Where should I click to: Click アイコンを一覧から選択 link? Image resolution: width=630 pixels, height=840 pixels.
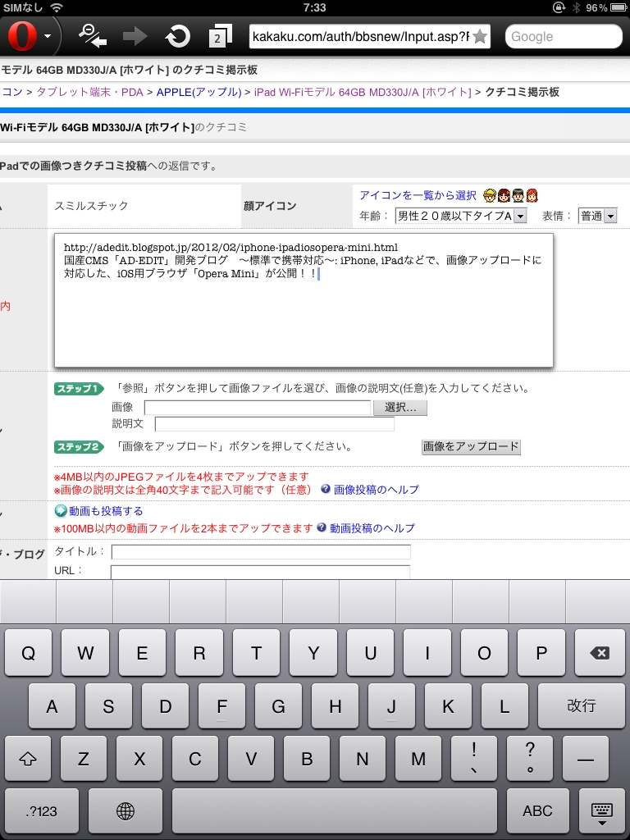(x=418, y=195)
